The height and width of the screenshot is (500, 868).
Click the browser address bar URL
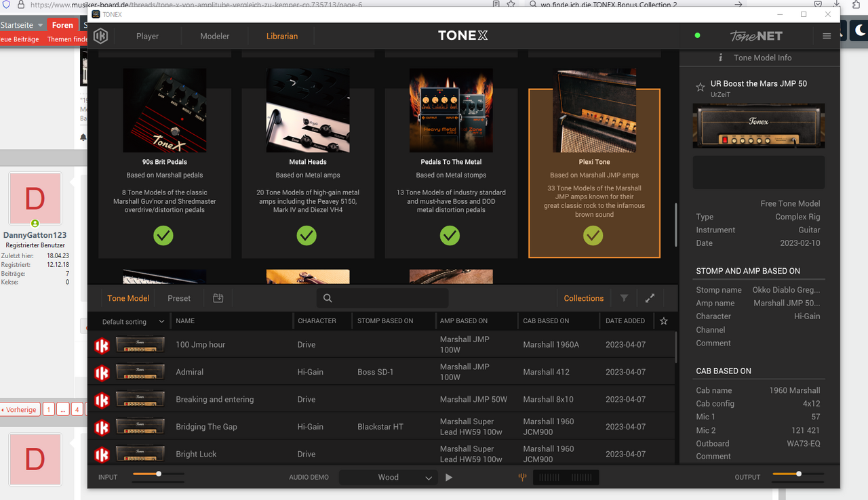[x=197, y=4]
